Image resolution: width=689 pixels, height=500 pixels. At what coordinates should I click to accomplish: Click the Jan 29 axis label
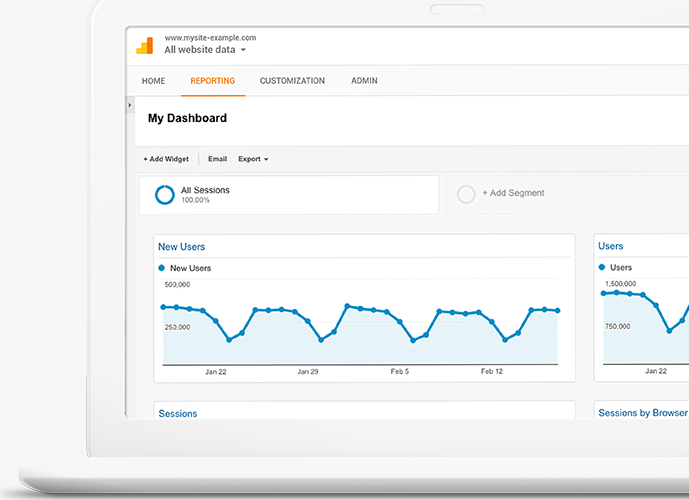tap(308, 372)
